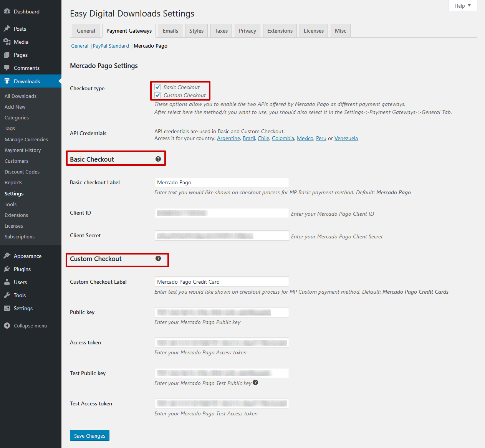Click the Posts pushpin icon
The width and height of the screenshot is (485, 448).
click(7, 29)
